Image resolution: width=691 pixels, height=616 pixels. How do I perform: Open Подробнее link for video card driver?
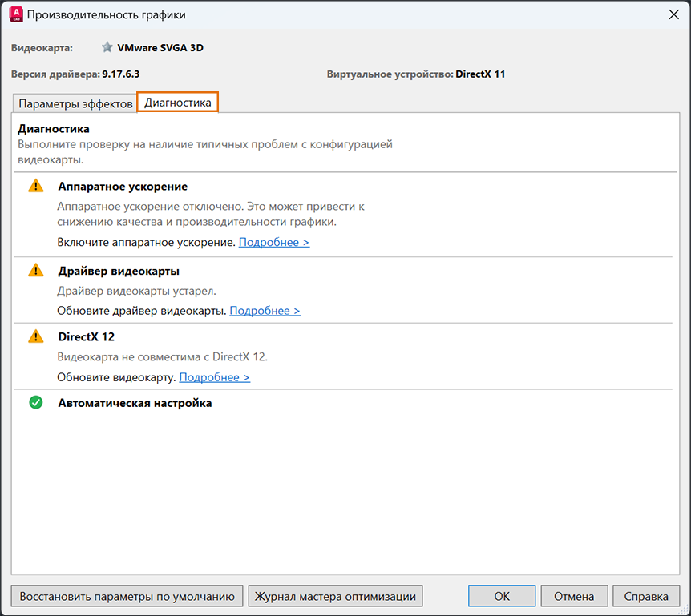pyautogui.click(x=265, y=311)
